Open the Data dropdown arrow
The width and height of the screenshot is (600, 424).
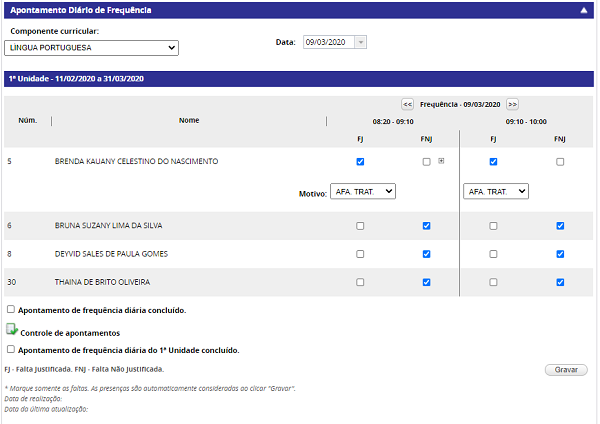coord(361,42)
